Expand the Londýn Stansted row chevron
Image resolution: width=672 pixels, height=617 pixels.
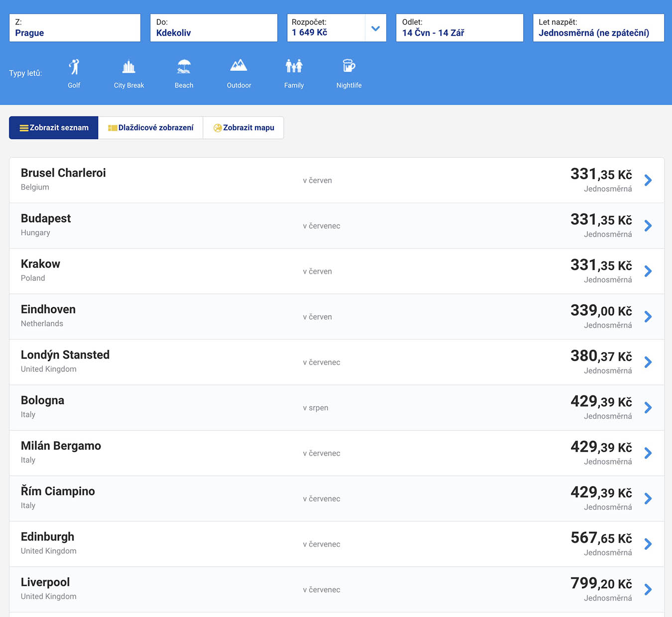[648, 362]
